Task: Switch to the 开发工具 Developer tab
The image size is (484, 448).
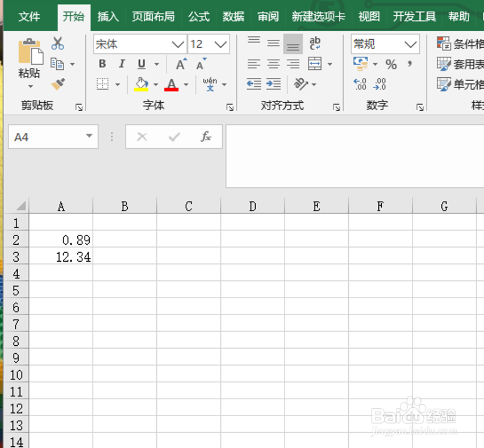Action: click(415, 16)
